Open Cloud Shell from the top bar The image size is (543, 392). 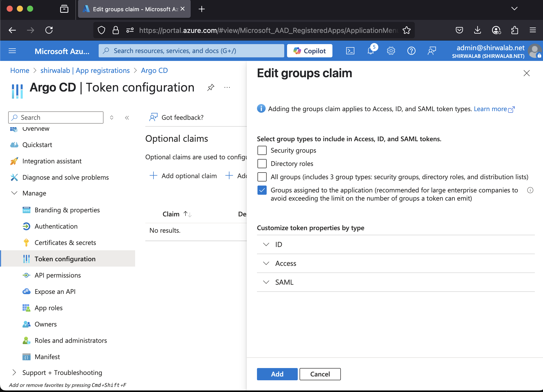(350, 51)
